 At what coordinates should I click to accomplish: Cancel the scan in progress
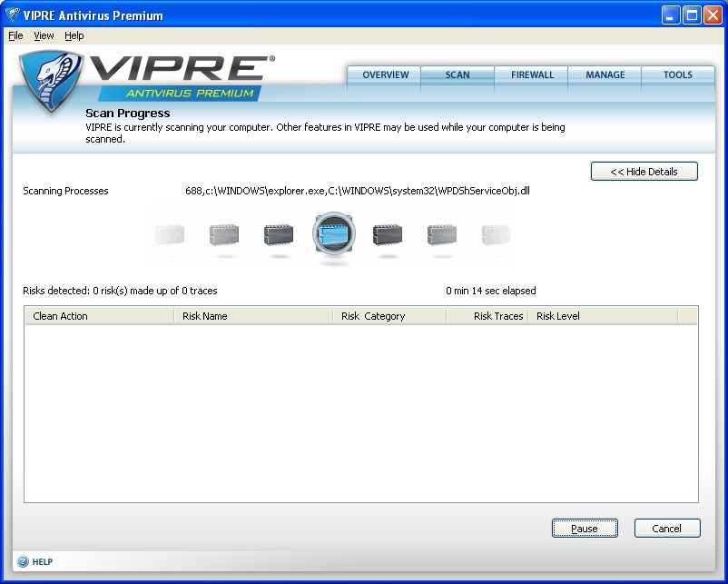point(667,529)
